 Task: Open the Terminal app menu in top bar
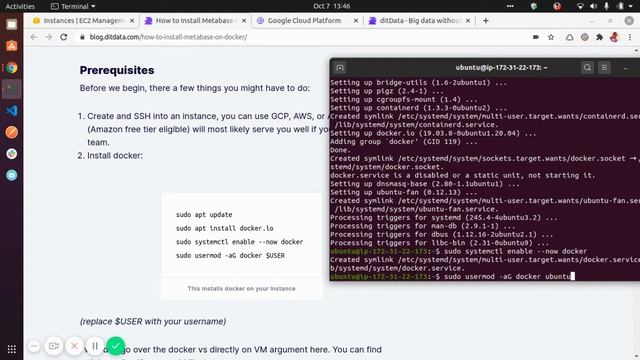pos(73,6)
